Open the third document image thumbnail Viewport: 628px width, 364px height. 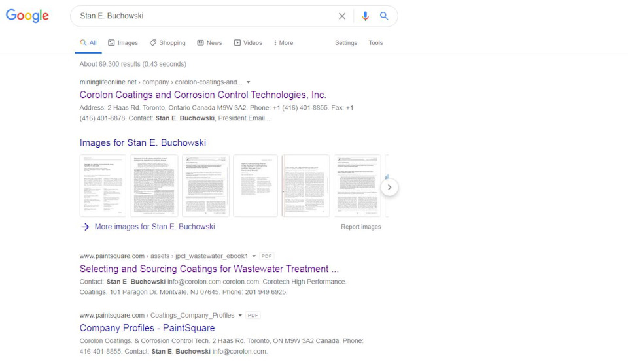point(205,186)
